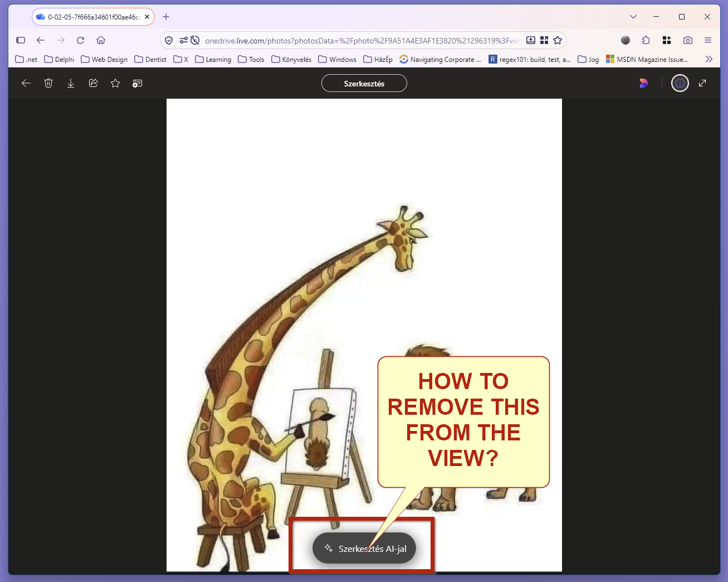Open Navigating Corporate bookmark
Image resolution: width=728 pixels, height=582 pixels.
(441, 59)
